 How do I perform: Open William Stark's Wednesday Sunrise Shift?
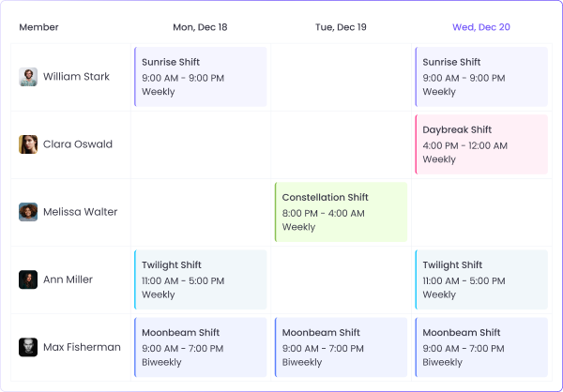(x=481, y=77)
